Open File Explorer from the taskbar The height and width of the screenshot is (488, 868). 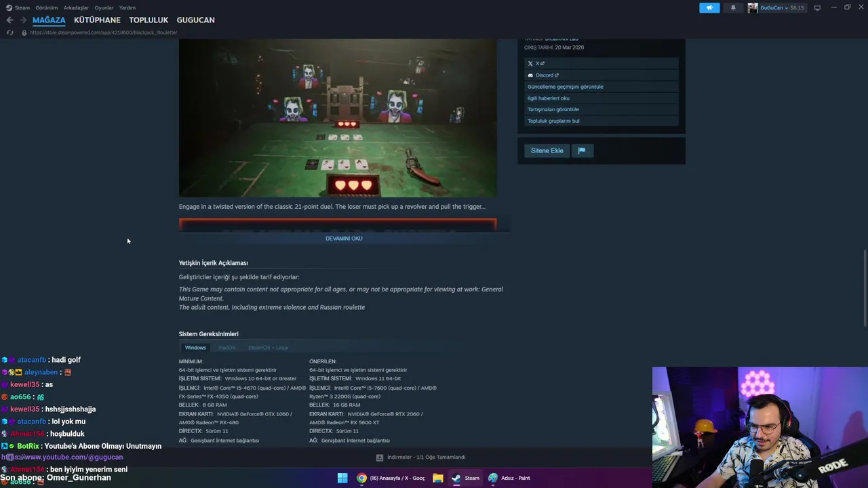[438, 478]
